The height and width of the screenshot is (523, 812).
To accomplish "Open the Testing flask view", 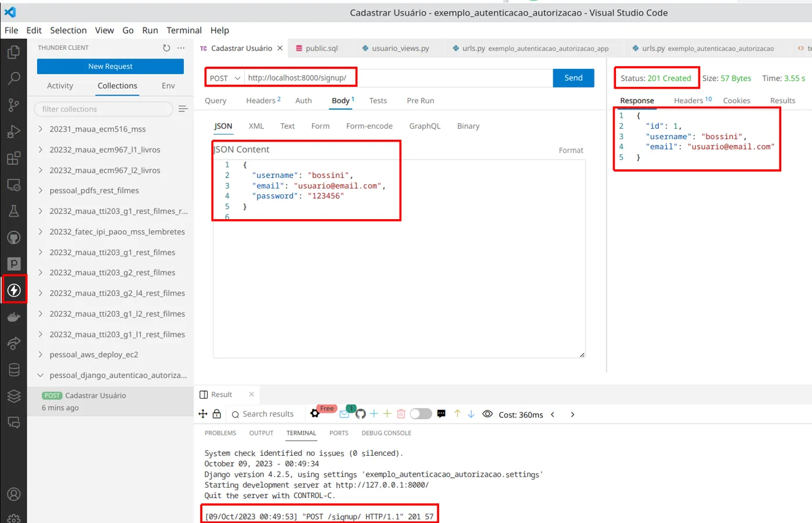I will 13,211.
